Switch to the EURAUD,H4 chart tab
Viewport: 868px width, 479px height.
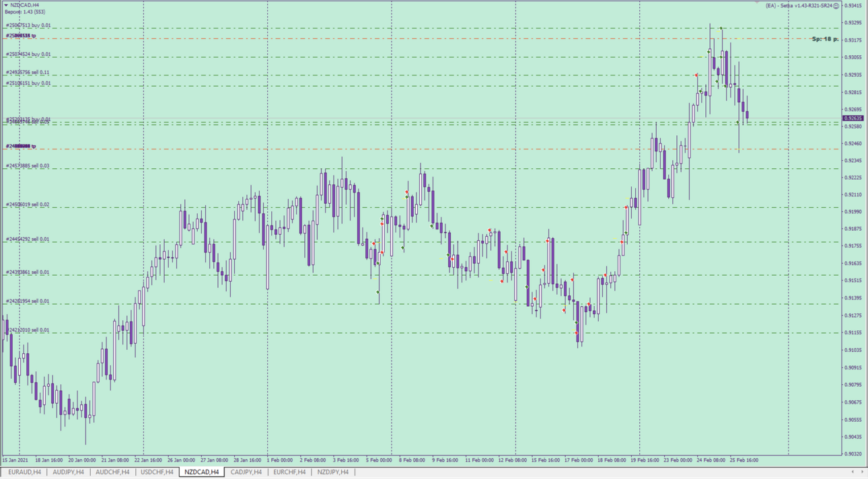[24, 472]
